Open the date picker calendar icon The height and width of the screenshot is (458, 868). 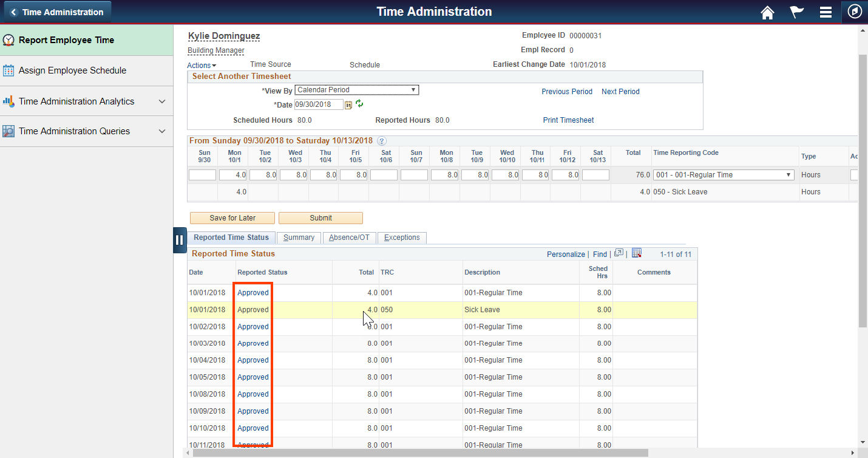[x=347, y=104]
